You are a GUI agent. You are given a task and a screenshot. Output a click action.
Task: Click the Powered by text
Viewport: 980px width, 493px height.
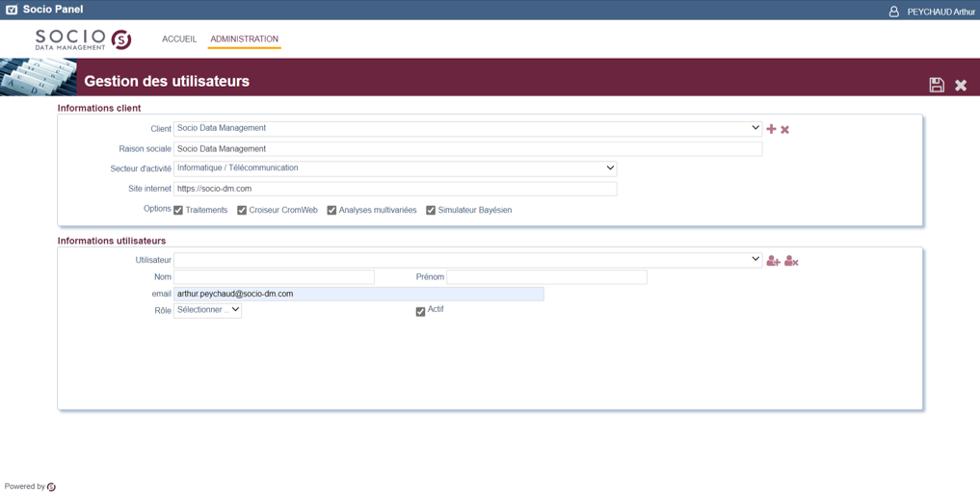(x=24, y=487)
